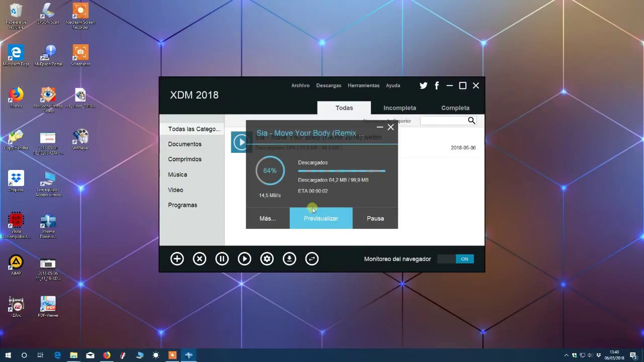The width and height of the screenshot is (644, 362).
Task: Click the 2018-05-06 date text
Action: pyautogui.click(x=463, y=148)
